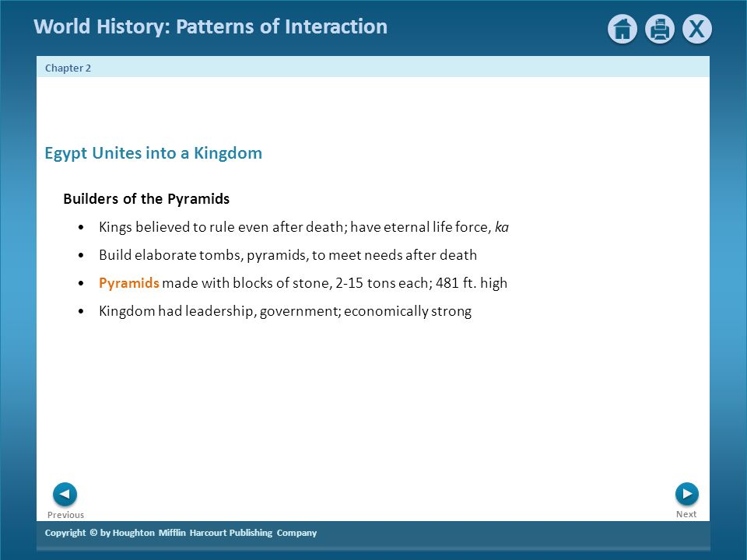Close the presentation with X button
747x560 pixels.
[697, 29]
